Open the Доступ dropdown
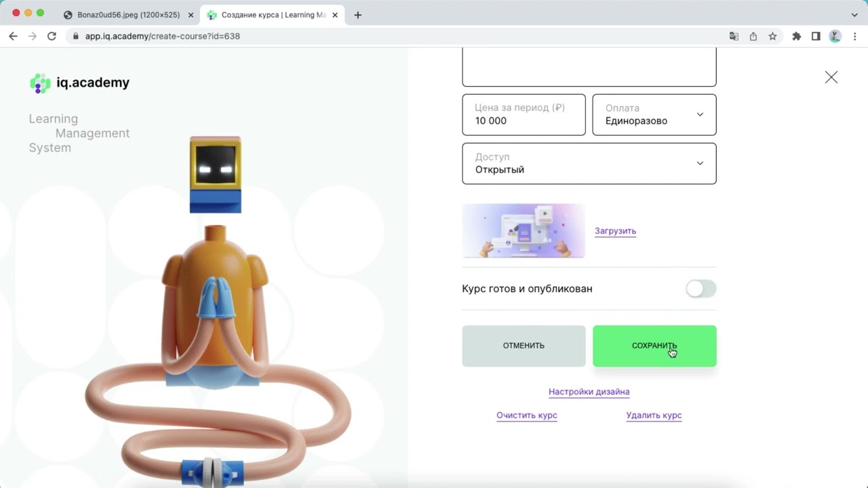 click(589, 163)
